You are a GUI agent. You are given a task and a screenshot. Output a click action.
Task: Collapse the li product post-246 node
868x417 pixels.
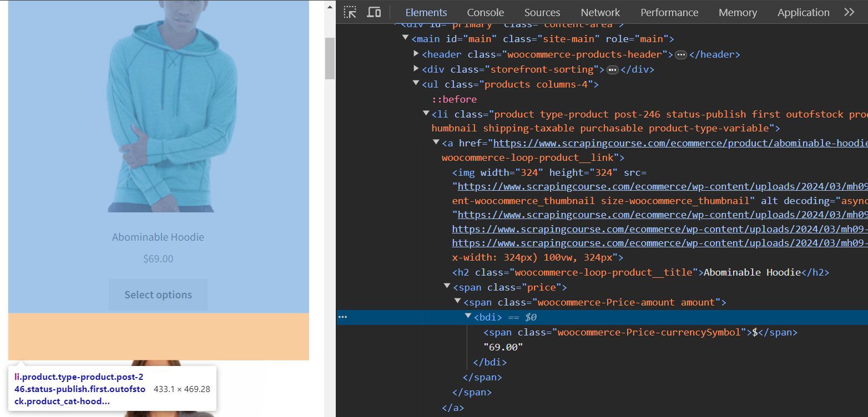(x=426, y=114)
